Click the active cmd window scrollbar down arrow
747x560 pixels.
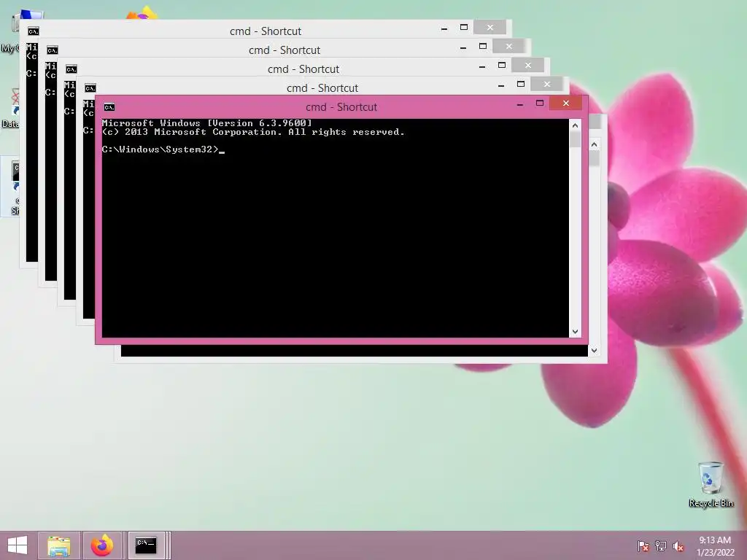pyautogui.click(x=575, y=332)
